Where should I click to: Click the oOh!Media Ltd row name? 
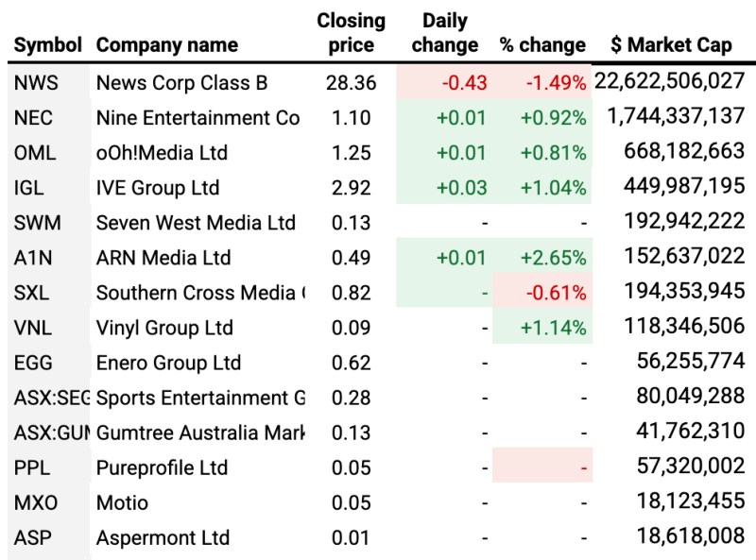click(162, 153)
